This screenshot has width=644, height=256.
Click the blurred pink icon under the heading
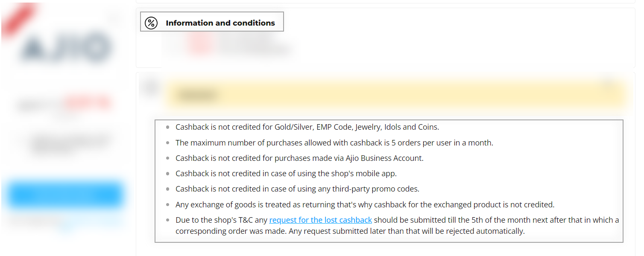click(x=199, y=44)
